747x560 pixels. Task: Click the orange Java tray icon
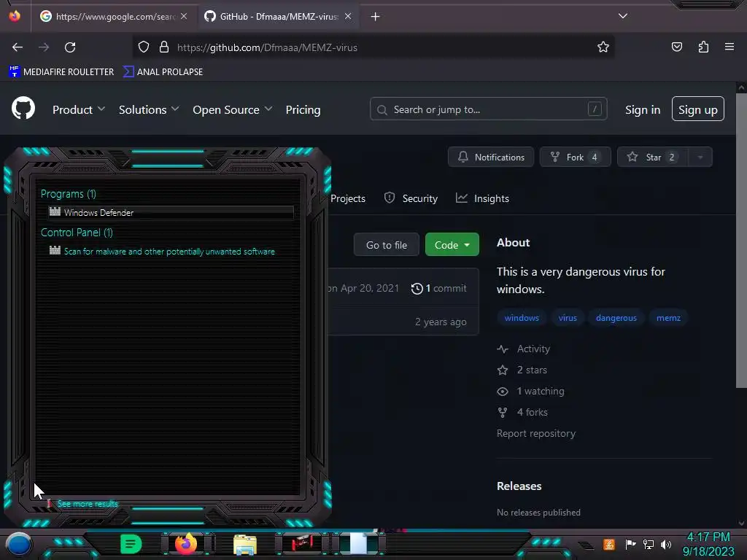click(609, 544)
